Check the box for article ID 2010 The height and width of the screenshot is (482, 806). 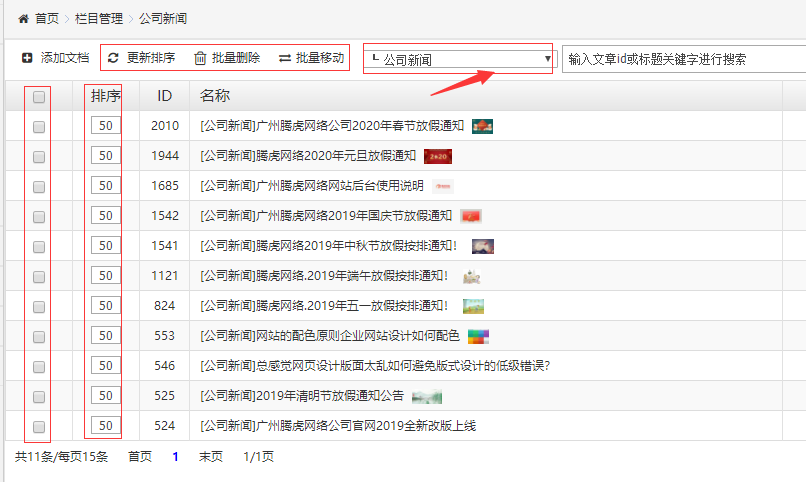pyautogui.click(x=39, y=127)
